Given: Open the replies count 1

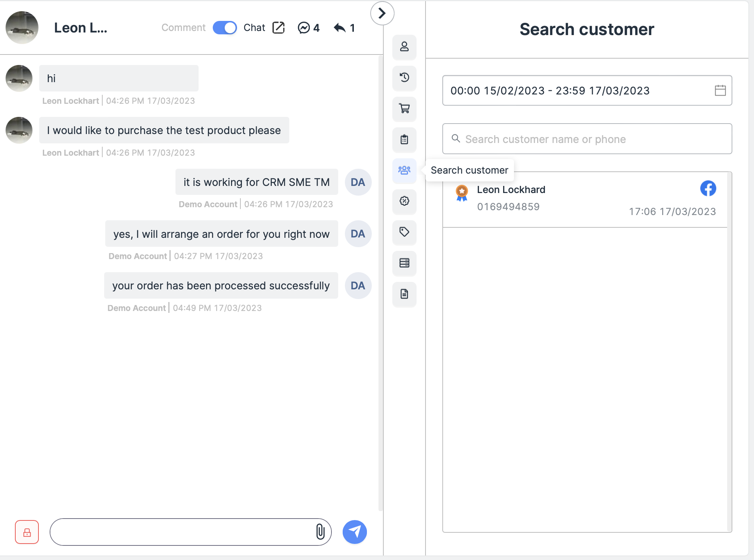Looking at the screenshot, I should [x=344, y=28].
